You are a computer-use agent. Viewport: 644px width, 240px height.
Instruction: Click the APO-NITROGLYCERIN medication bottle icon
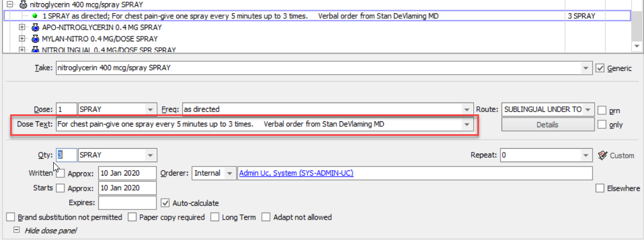point(35,27)
